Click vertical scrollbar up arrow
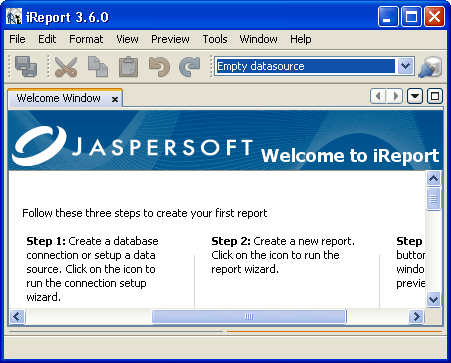 tap(433, 178)
